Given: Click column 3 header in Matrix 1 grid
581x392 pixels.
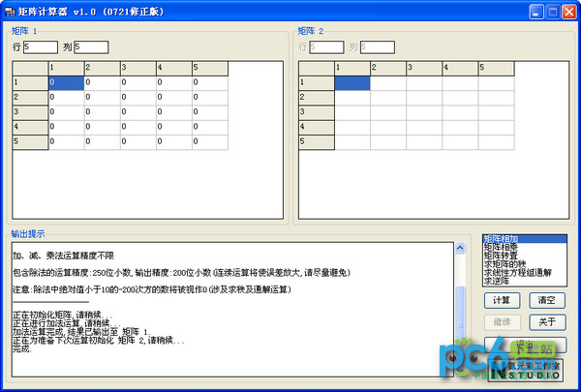Looking at the screenshot, I should tap(137, 68).
